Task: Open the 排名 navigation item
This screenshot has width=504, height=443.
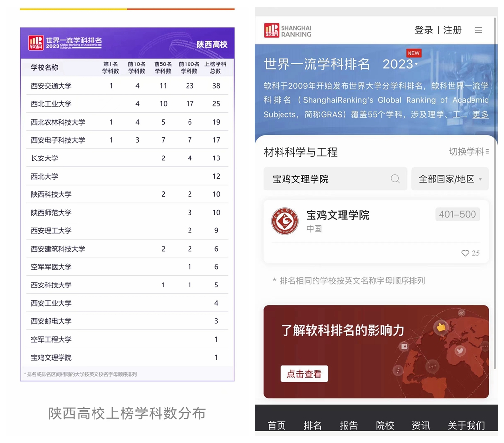Action: pos(313,425)
